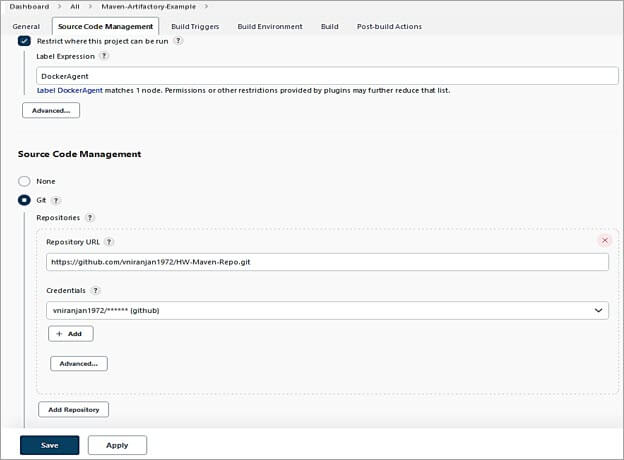The image size is (624, 460).
Task: Click the Save button
Action: point(49,445)
